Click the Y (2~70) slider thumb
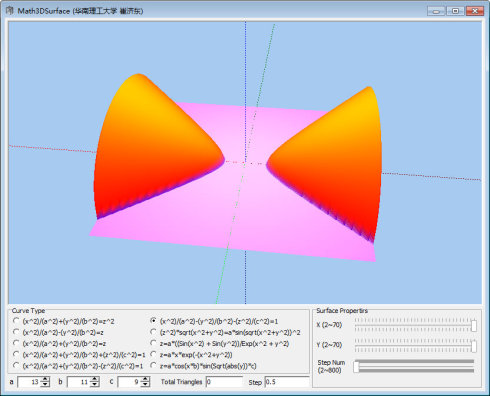The image size is (490, 396). click(x=474, y=346)
